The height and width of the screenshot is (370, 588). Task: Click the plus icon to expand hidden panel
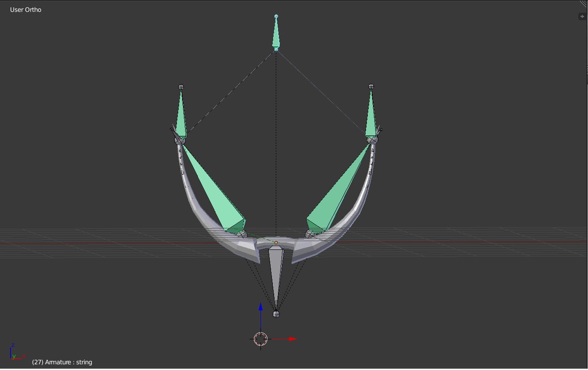coord(582,16)
